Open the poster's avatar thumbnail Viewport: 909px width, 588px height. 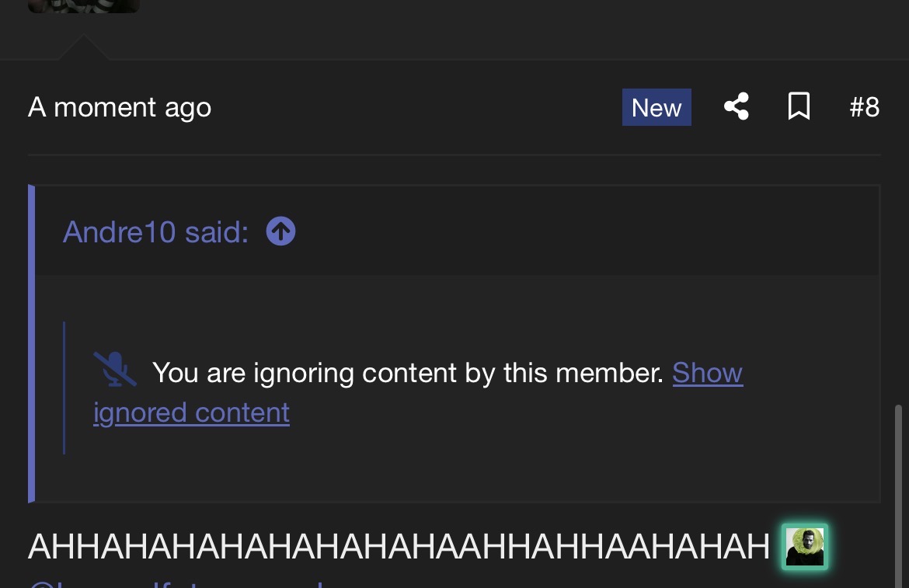pos(83,6)
